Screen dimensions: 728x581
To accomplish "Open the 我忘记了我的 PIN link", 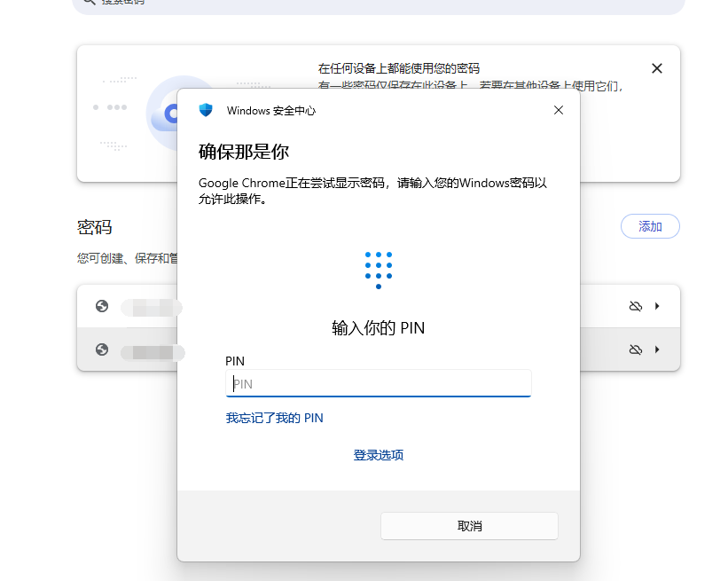I will (x=274, y=418).
